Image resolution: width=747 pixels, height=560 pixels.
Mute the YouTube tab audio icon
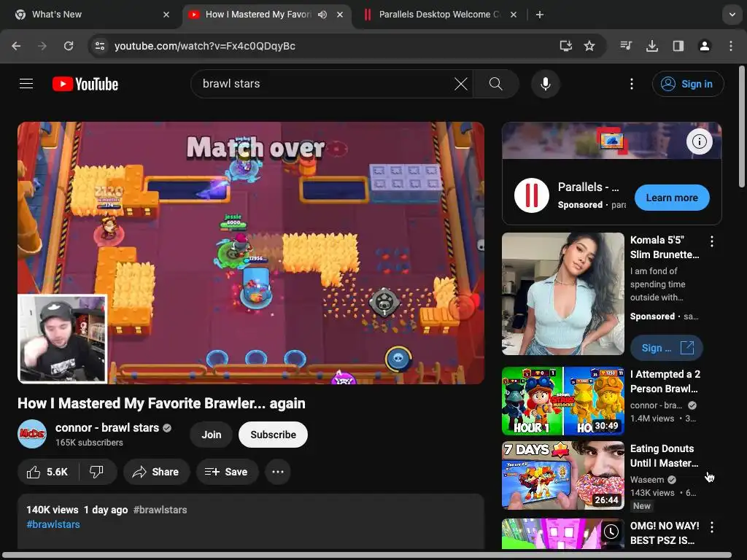tap(322, 15)
